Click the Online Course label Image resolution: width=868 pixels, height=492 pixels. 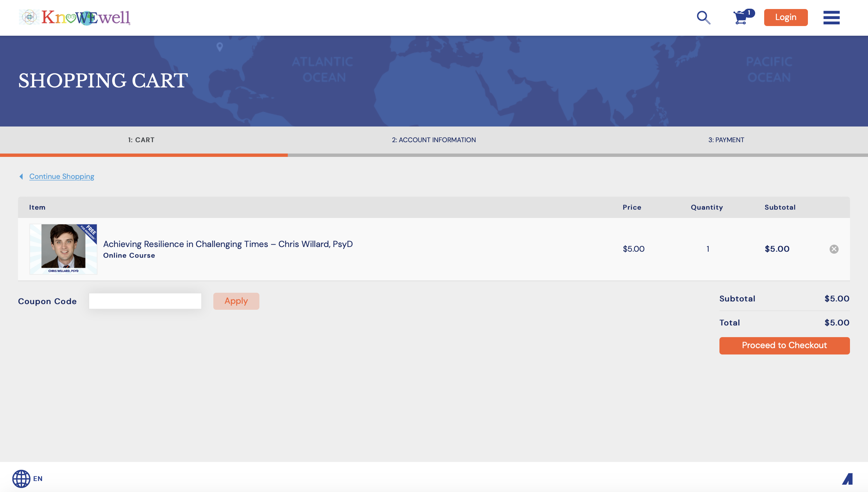click(129, 255)
